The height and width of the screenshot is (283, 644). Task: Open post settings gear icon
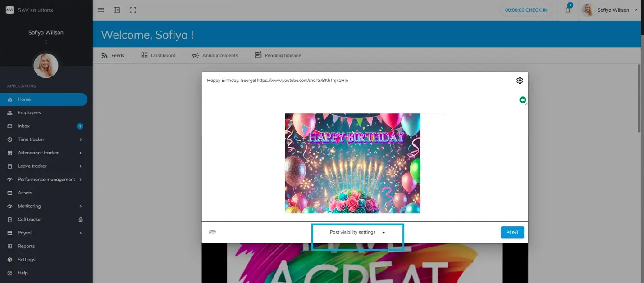(520, 81)
